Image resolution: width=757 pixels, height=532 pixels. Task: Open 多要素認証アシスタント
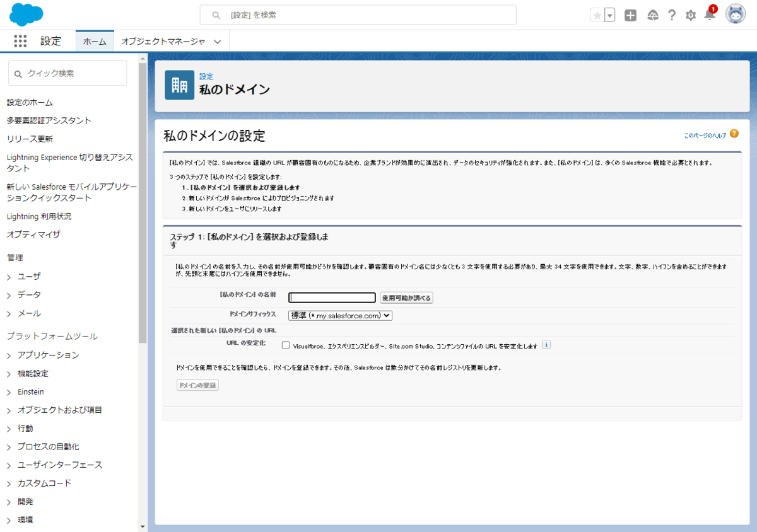coord(49,120)
